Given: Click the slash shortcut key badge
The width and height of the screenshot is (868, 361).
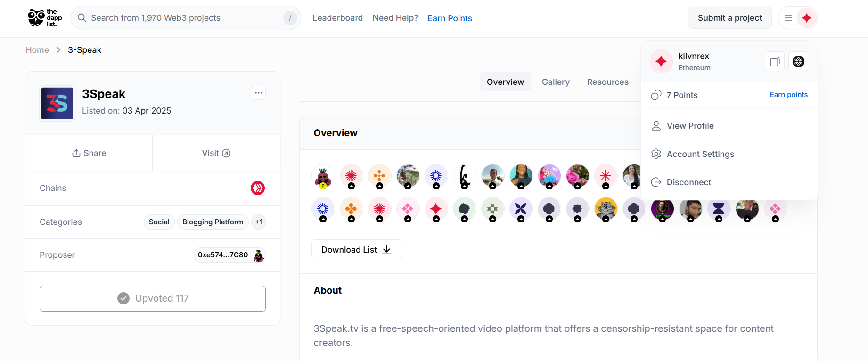Looking at the screenshot, I should [x=290, y=18].
